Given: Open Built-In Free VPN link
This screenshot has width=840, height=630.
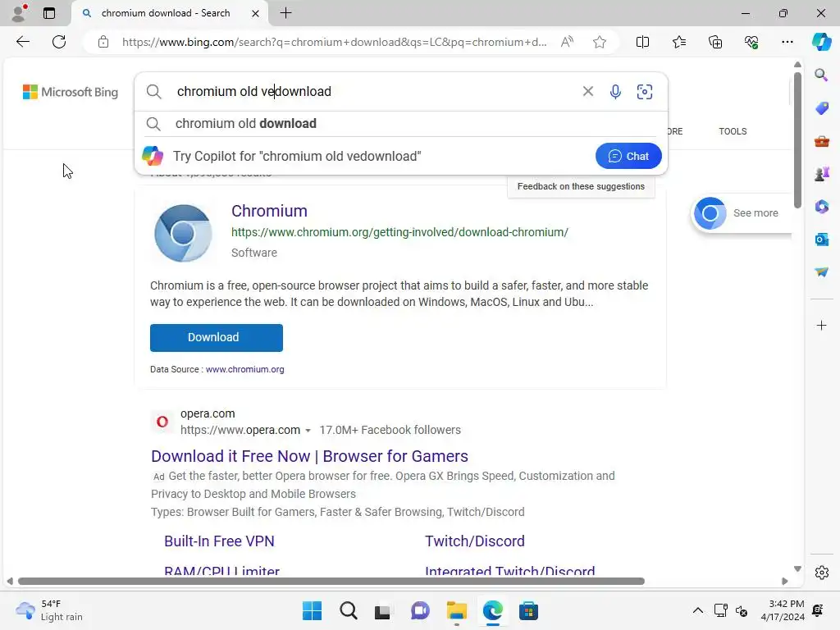Looking at the screenshot, I should 219,541.
